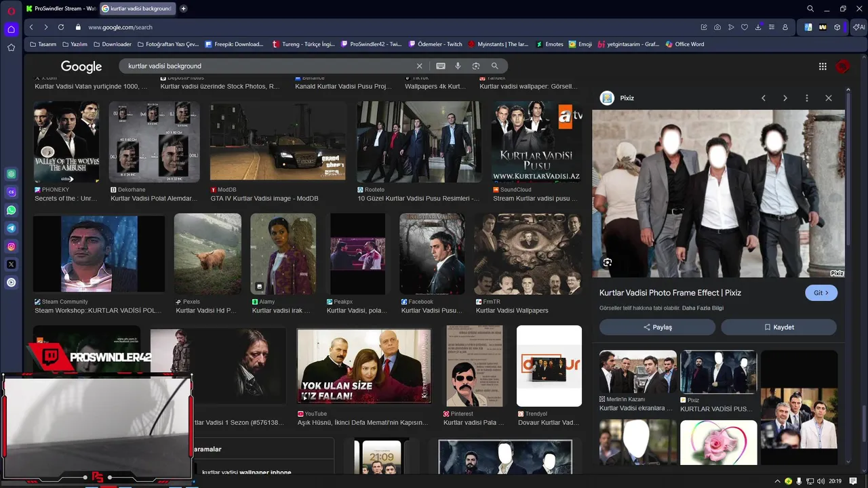Click the Paylaş share button
The height and width of the screenshot is (488, 868).
coord(657,327)
